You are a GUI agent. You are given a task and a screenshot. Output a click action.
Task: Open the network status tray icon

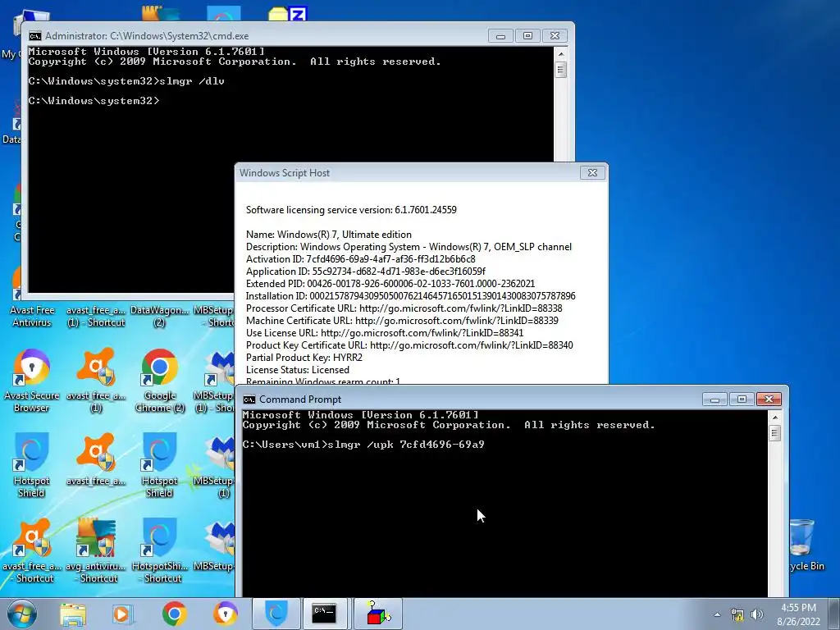pos(737,614)
